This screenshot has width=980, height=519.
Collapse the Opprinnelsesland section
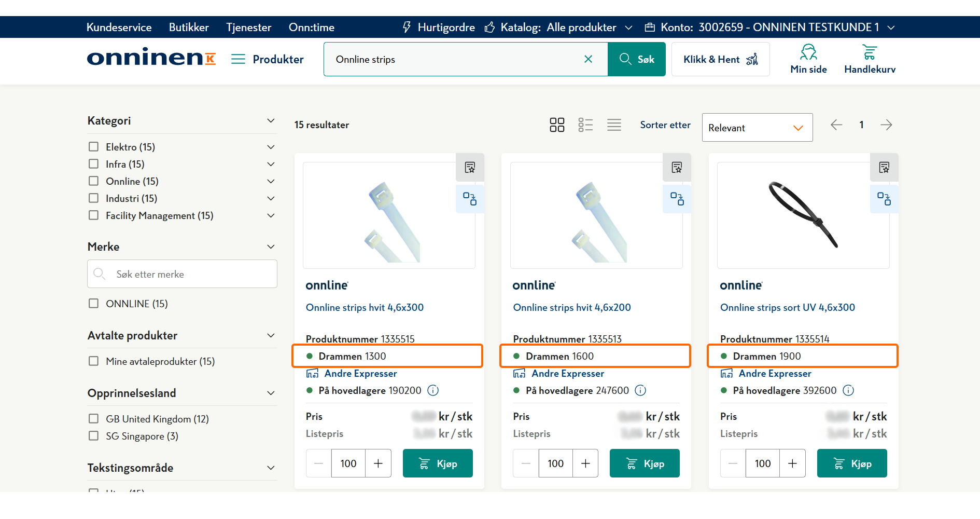click(x=271, y=393)
